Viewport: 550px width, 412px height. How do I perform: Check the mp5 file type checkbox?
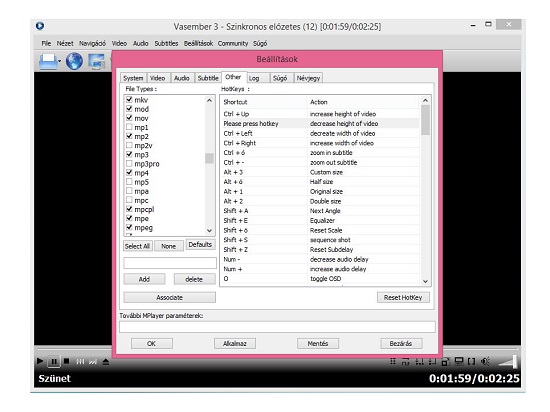[129, 182]
